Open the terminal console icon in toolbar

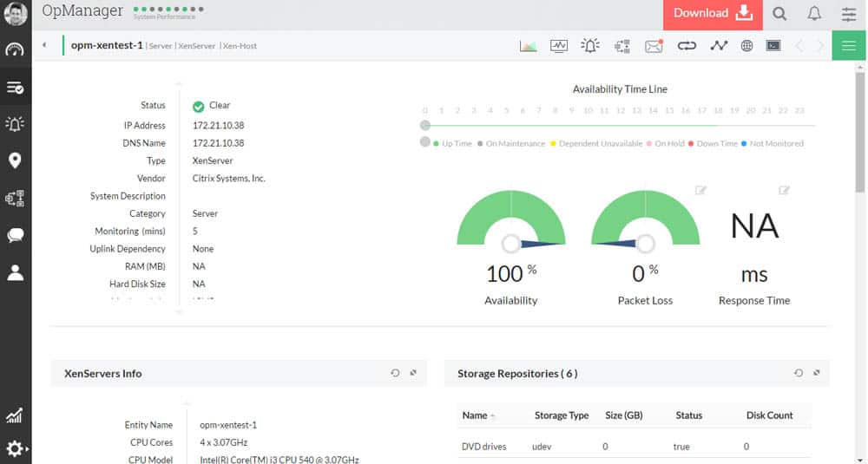[x=773, y=45]
